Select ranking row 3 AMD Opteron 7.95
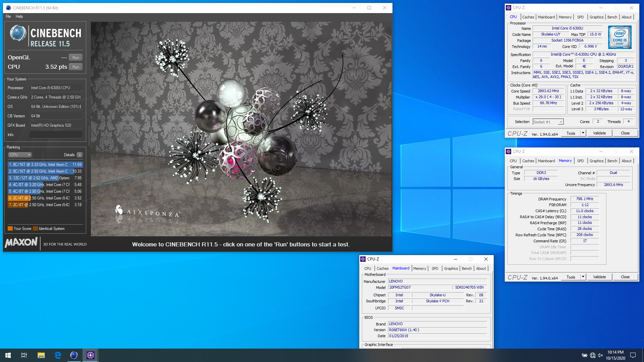 [x=45, y=178]
